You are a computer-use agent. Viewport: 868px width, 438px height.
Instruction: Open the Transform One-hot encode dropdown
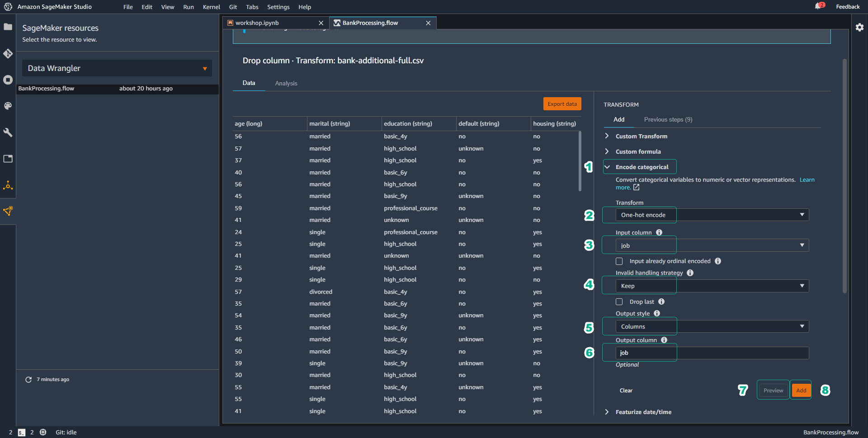coord(712,215)
